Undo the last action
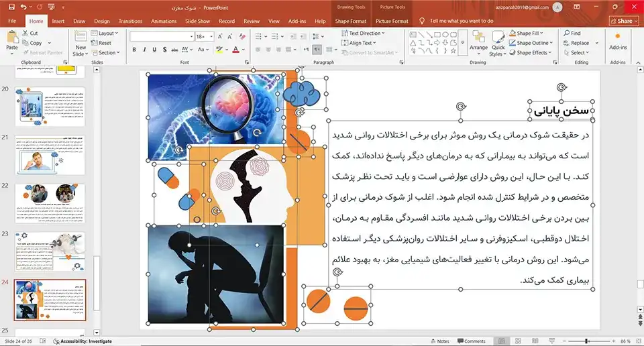The width and height of the screenshot is (644, 346). (x=24, y=7)
